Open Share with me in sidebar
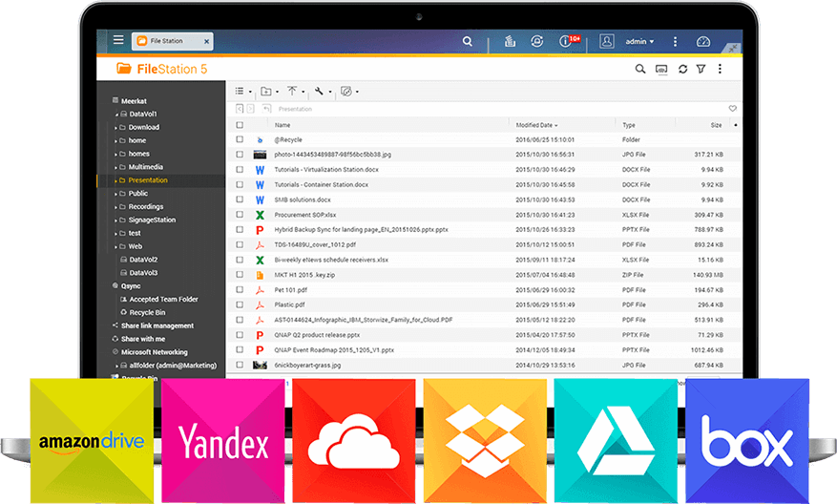The height and width of the screenshot is (504, 837). click(x=142, y=339)
